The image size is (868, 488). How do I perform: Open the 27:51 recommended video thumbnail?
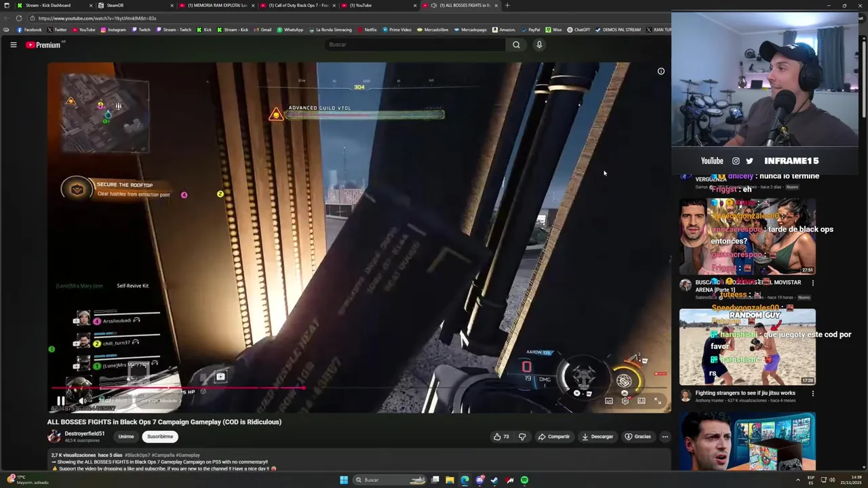[x=747, y=237]
